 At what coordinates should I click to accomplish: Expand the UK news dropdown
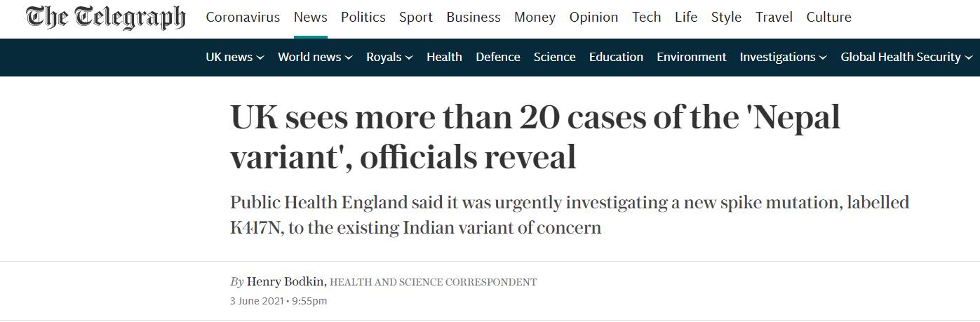pyautogui.click(x=234, y=58)
